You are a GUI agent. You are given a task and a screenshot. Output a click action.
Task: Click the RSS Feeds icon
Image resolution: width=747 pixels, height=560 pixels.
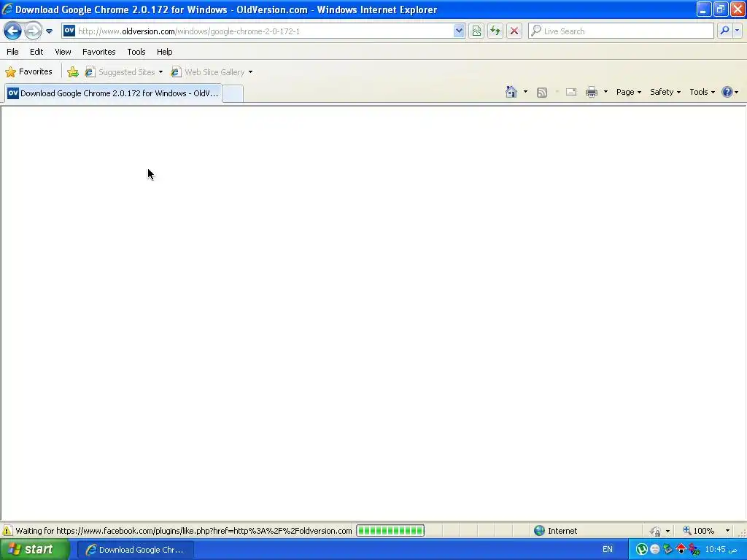pyautogui.click(x=542, y=93)
